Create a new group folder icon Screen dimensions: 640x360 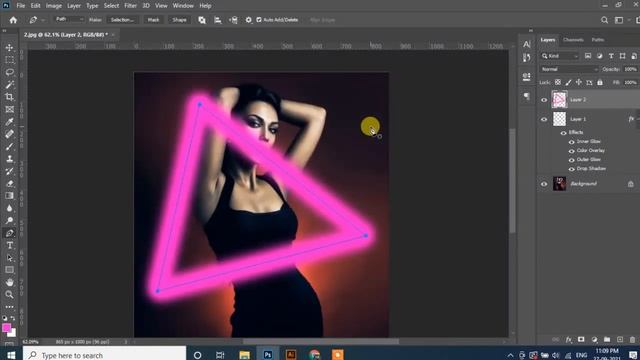click(607, 340)
